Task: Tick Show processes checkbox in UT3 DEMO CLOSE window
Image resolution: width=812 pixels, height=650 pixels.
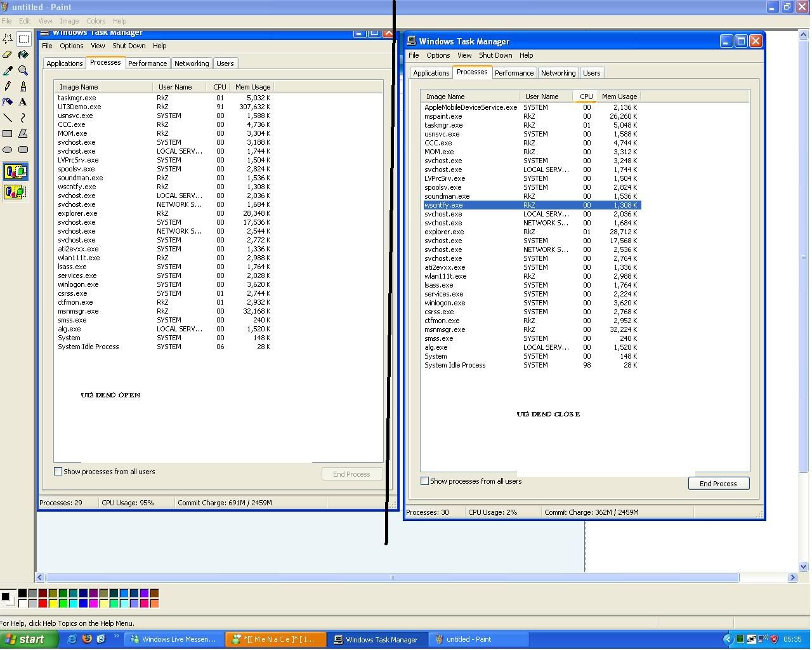Action: click(425, 481)
